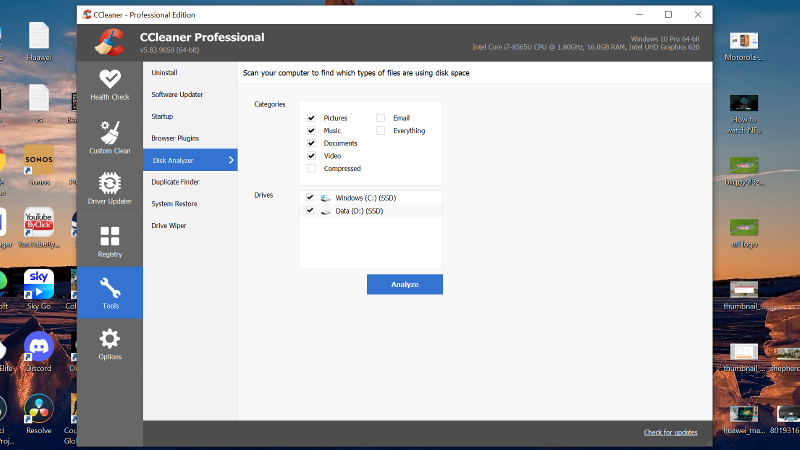Select the Tools wrench icon
800x450 pixels.
pyautogui.click(x=110, y=288)
